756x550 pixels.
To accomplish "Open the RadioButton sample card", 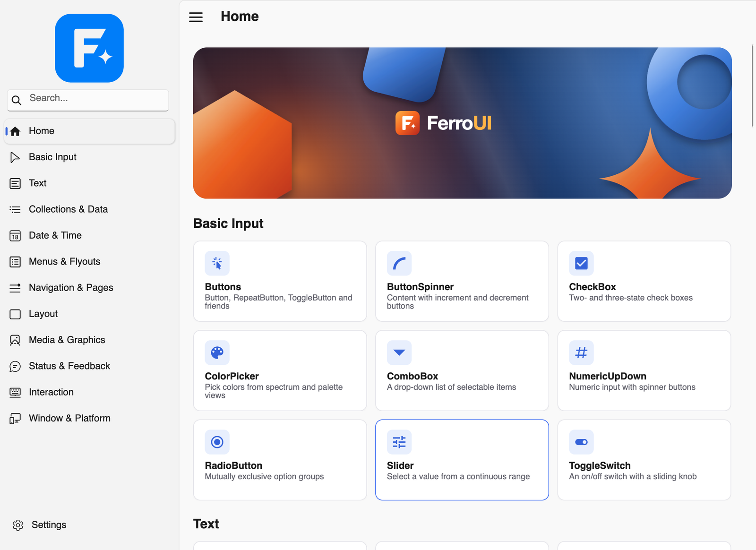I will 280,460.
